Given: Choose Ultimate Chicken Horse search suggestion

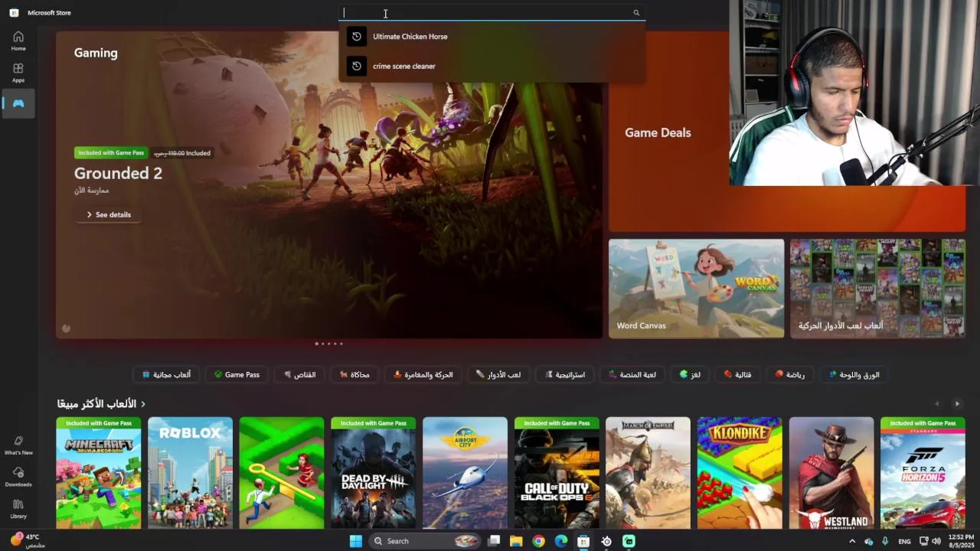Looking at the screenshot, I should (492, 37).
